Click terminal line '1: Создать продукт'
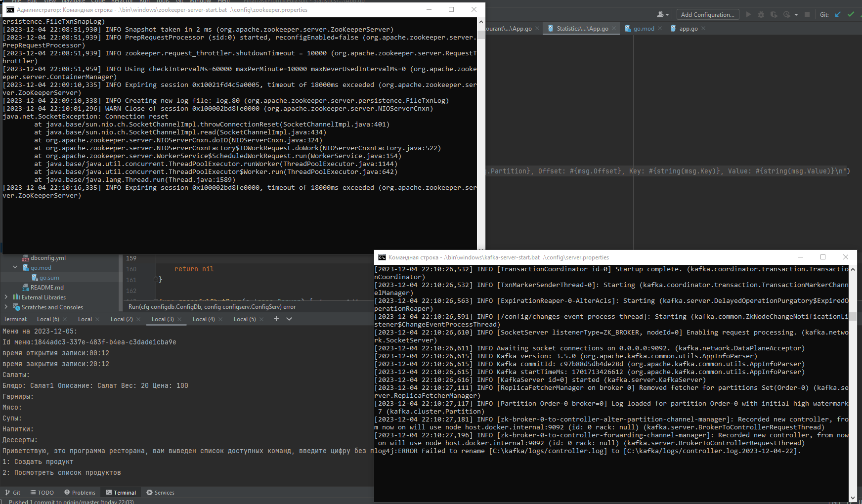862x504 pixels. pyautogui.click(x=38, y=462)
